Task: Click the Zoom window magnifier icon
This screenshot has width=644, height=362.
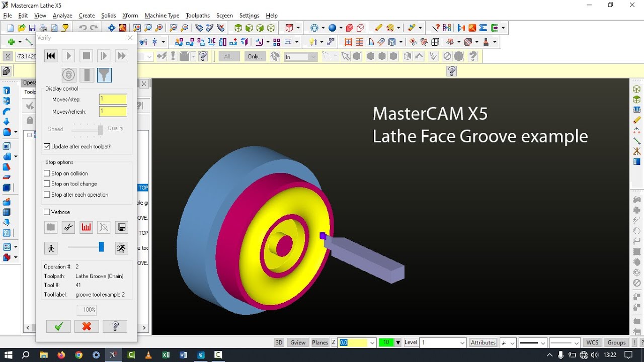Action: tap(137, 28)
